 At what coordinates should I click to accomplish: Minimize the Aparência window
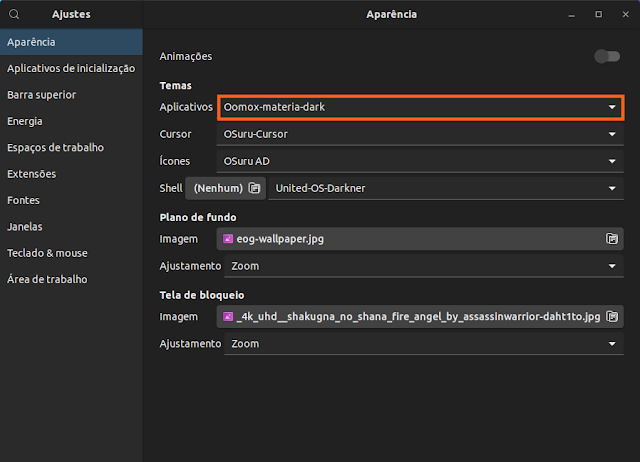coord(571,15)
